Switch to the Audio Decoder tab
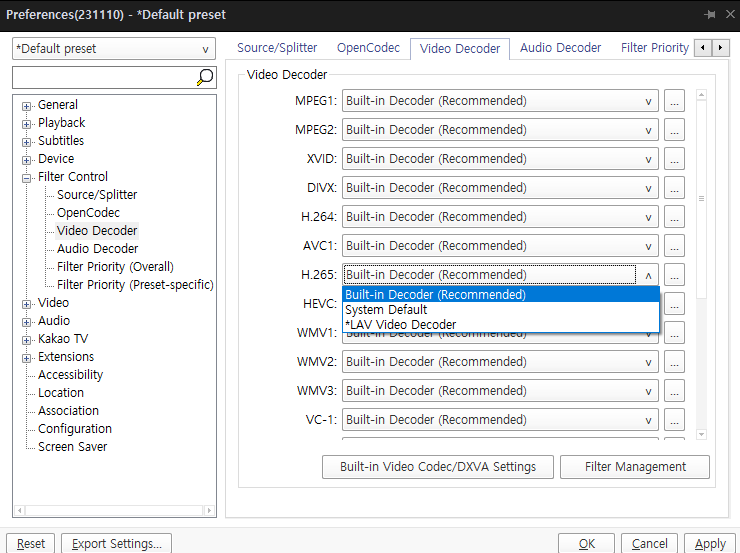 [560, 48]
